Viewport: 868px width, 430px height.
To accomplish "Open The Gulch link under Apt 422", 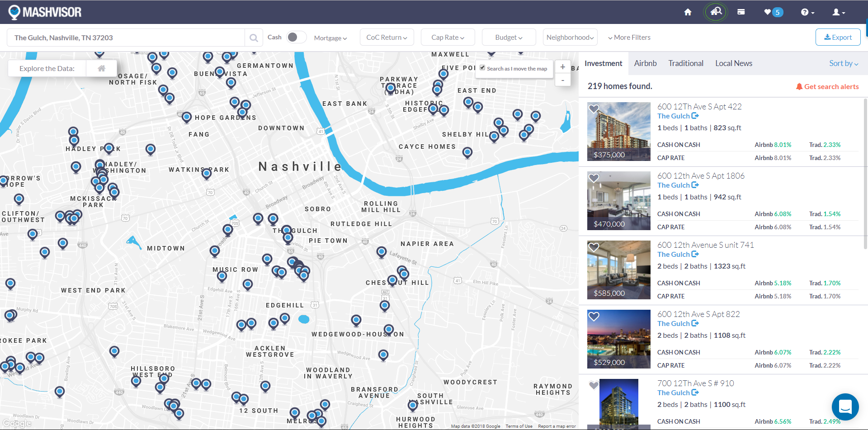I will point(678,116).
